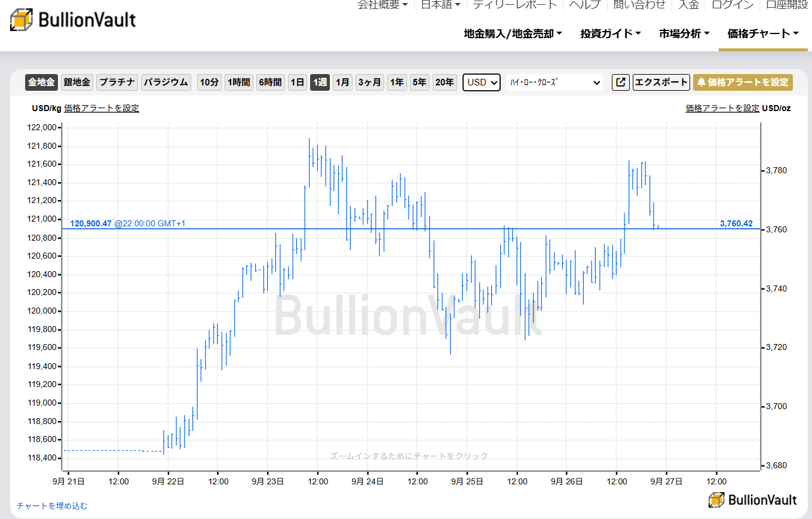Click the 122,000 y-axis label
The image size is (812, 519).
pyautogui.click(x=42, y=127)
